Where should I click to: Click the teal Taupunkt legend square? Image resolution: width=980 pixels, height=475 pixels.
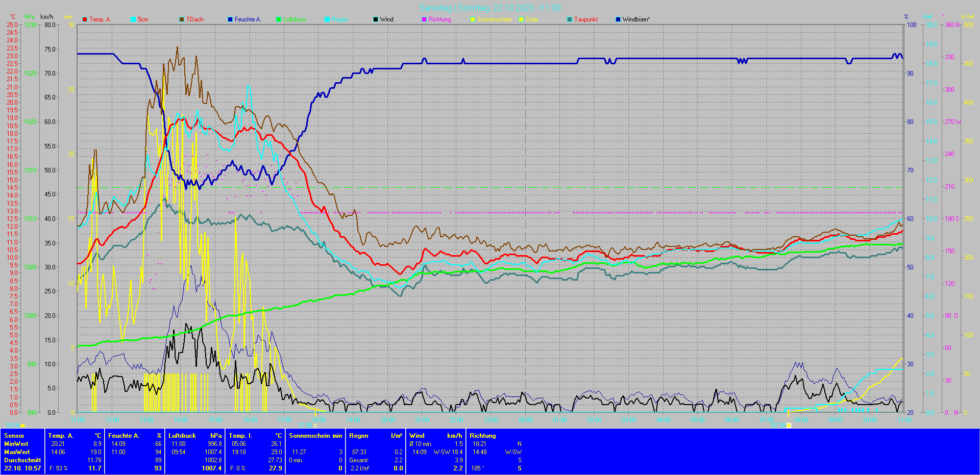[x=570, y=19]
